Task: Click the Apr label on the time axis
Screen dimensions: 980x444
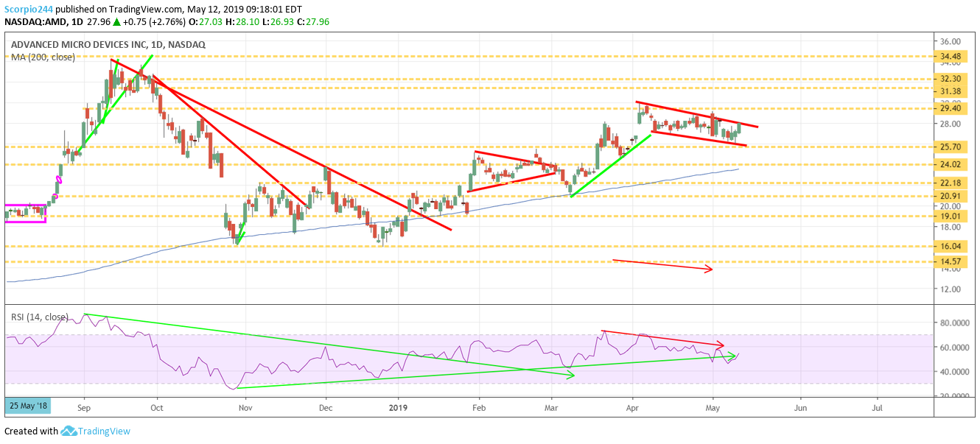Action: point(632,406)
